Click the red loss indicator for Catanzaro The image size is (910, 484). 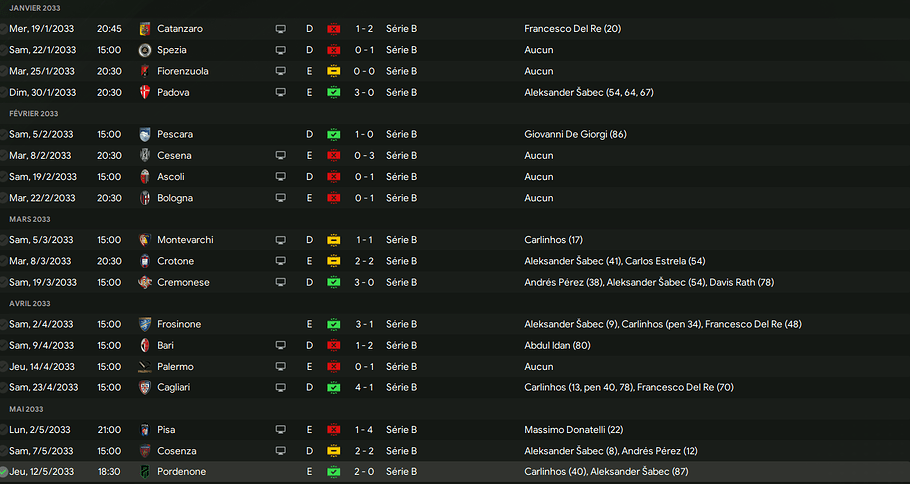[334, 29]
